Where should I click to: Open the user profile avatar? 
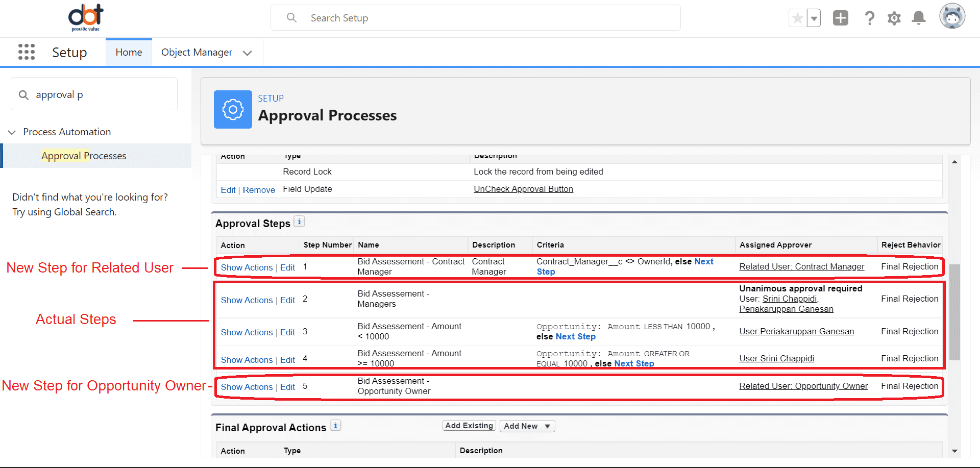coord(952,17)
